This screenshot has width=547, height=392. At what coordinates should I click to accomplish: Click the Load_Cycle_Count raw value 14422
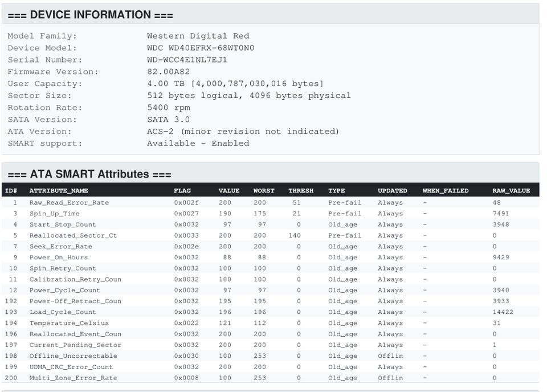click(x=503, y=312)
